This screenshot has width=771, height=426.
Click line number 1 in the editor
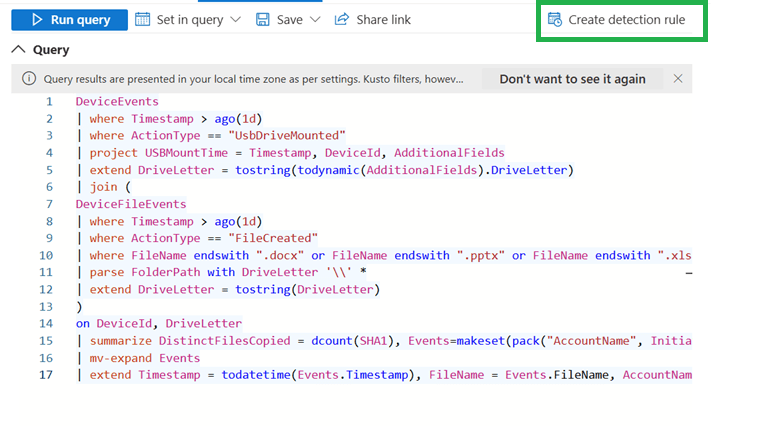(x=48, y=102)
